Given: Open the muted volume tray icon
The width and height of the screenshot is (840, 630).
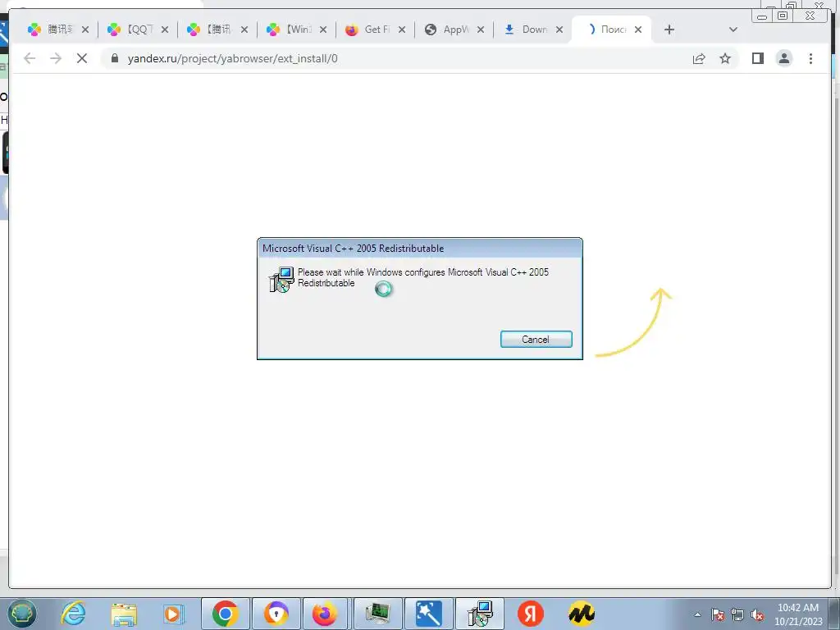Looking at the screenshot, I should point(757,614).
